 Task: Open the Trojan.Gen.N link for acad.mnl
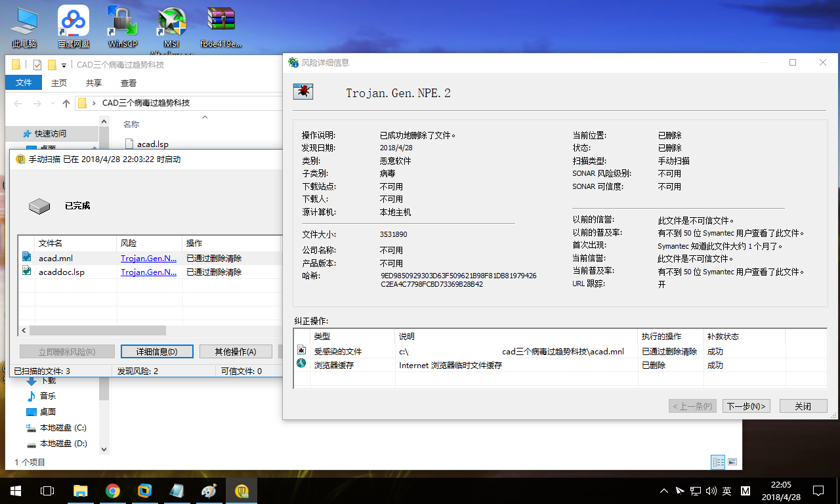point(148,258)
